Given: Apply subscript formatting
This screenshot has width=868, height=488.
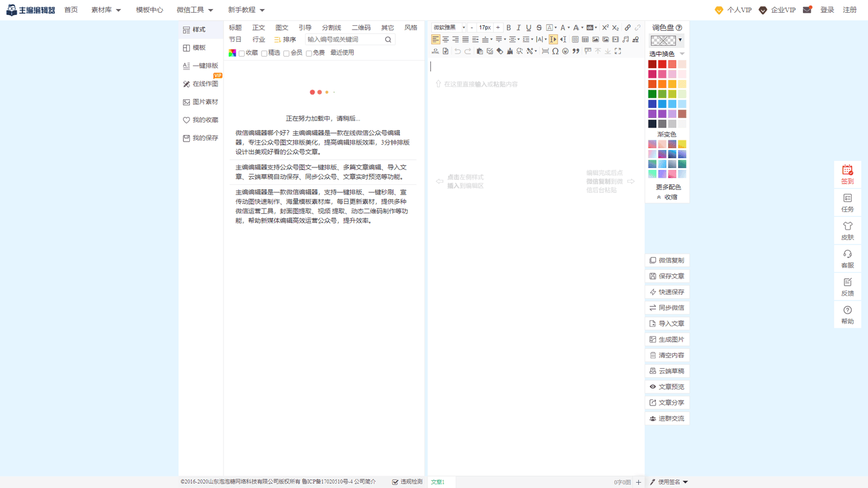Looking at the screenshot, I should (x=615, y=28).
